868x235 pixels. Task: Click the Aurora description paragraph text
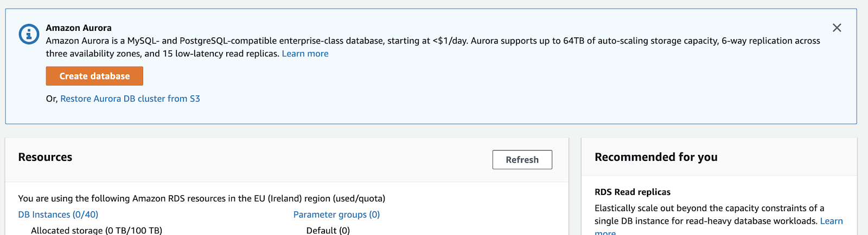point(433,47)
